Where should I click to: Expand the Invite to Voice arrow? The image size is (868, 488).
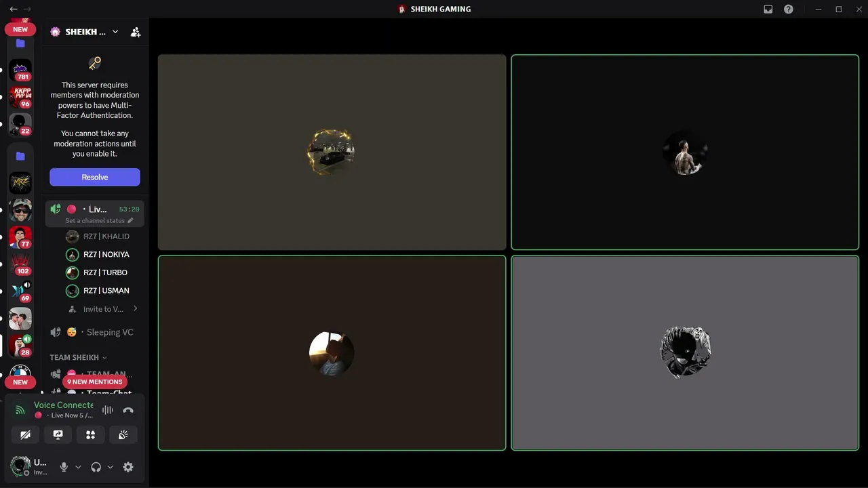[x=135, y=308]
